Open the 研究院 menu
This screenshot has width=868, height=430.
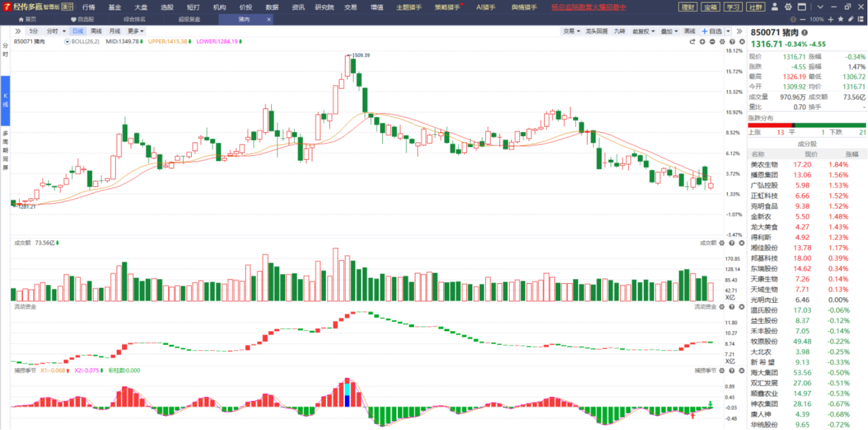[x=324, y=7]
